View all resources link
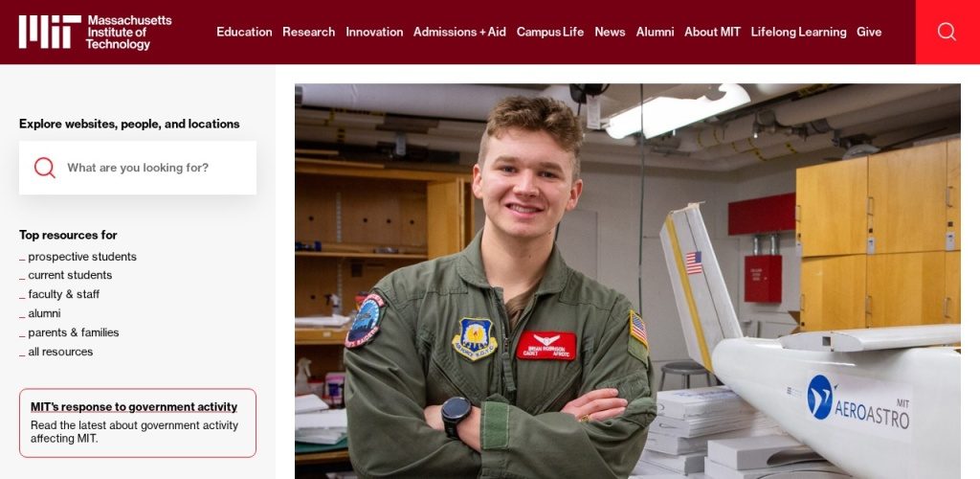Screen dimensions: 980x479 [x=60, y=352]
